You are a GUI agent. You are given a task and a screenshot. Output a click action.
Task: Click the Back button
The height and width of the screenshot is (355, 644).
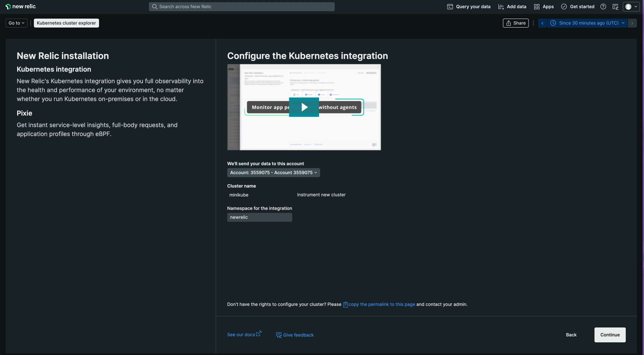[x=571, y=335]
